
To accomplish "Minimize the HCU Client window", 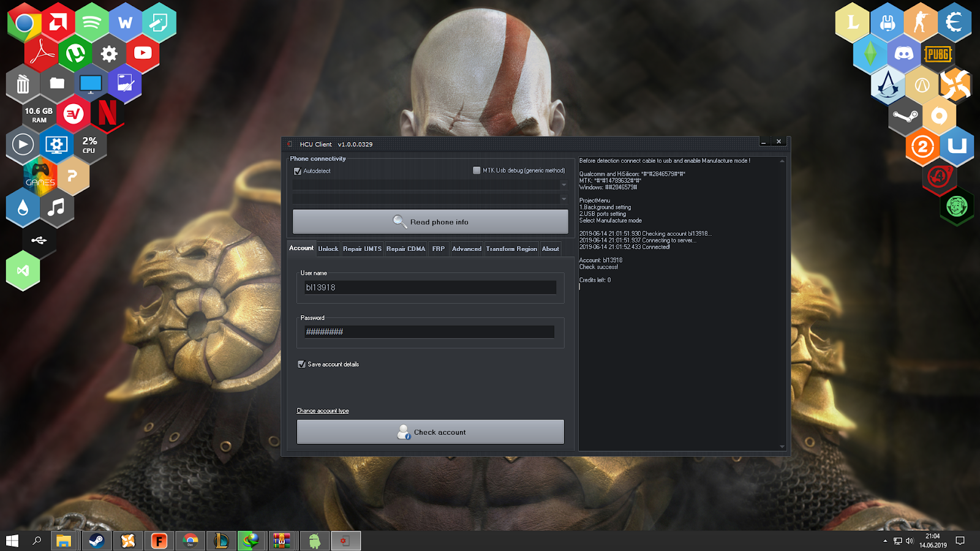I will tap(764, 142).
